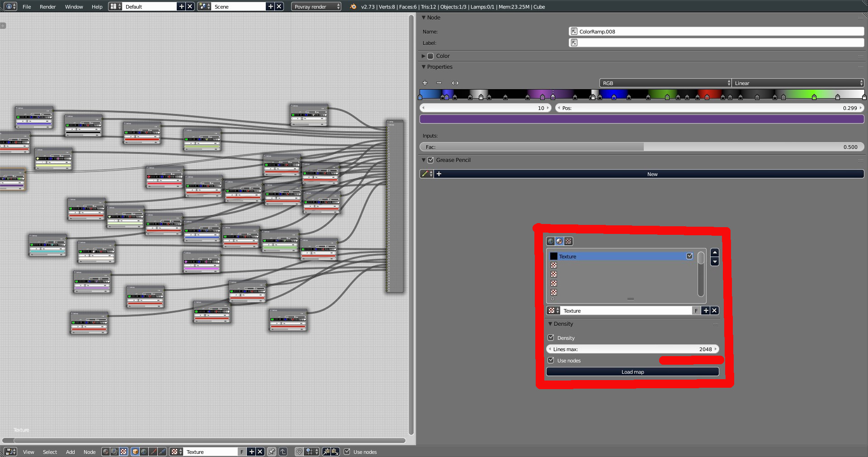Click the Blender info editor type icon
This screenshot has height=457, width=868.
click(10, 6)
